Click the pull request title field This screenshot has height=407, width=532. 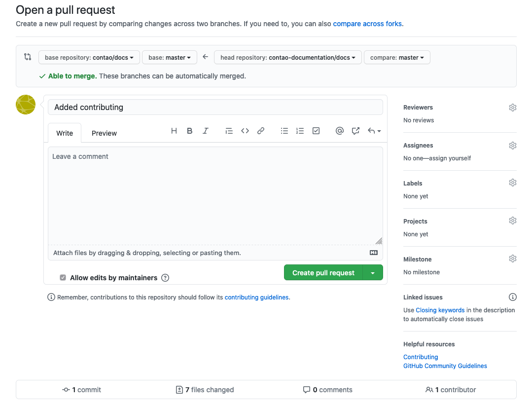(x=215, y=107)
